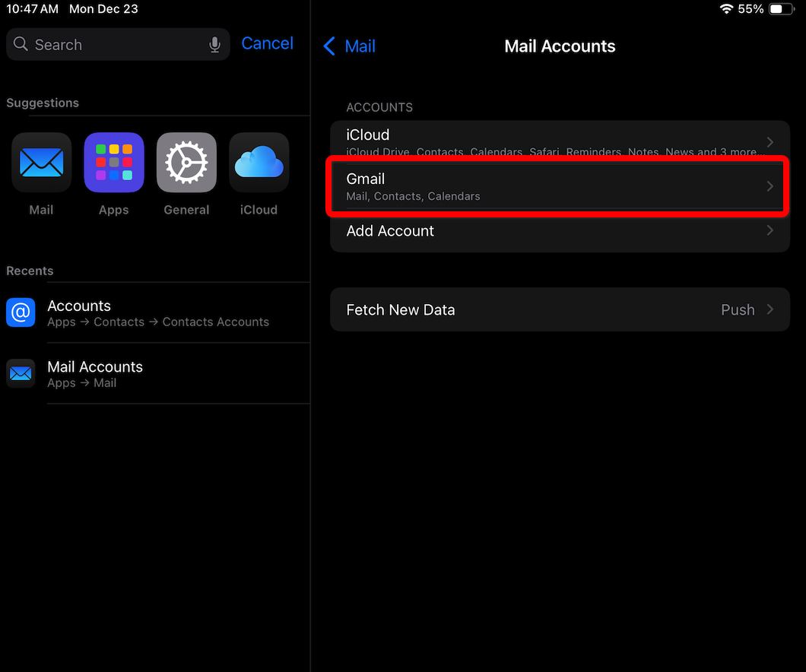Tap the microphone dictation icon
This screenshot has width=806, height=672.
coord(214,45)
